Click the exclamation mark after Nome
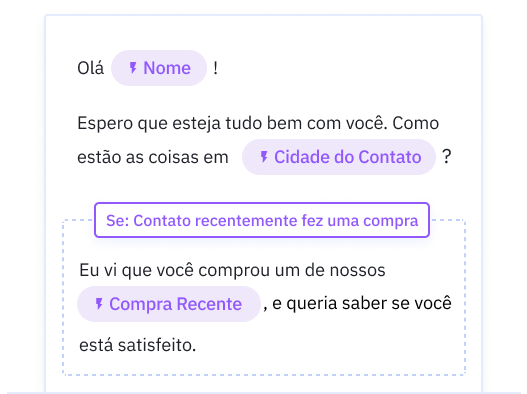The width and height of the screenshot is (527, 394). point(215,68)
